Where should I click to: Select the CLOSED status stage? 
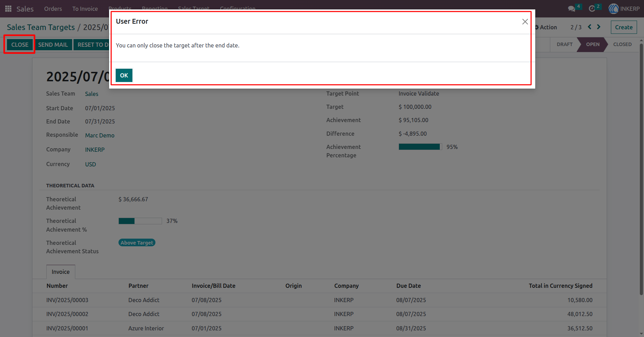622,44
